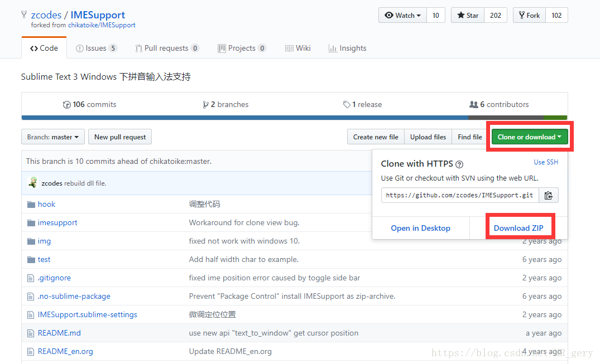Screen dimensions: 600x364
Task: Open the imesupport folder
Action: coord(57,222)
